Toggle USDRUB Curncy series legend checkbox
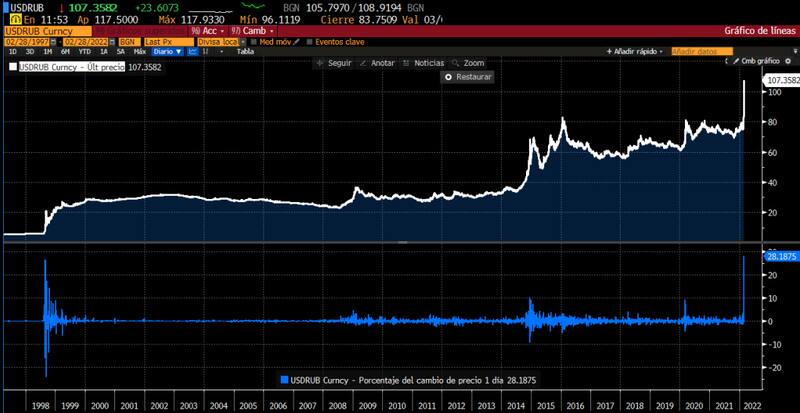 coord(12,66)
